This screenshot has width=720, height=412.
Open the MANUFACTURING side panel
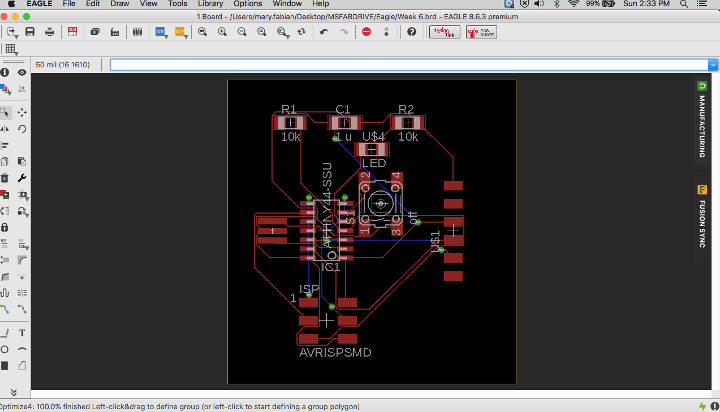[702, 120]
